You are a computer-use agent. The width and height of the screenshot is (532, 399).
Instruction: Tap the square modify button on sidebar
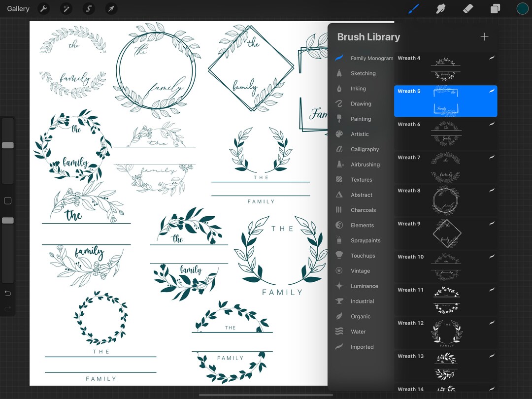(8, 201)
